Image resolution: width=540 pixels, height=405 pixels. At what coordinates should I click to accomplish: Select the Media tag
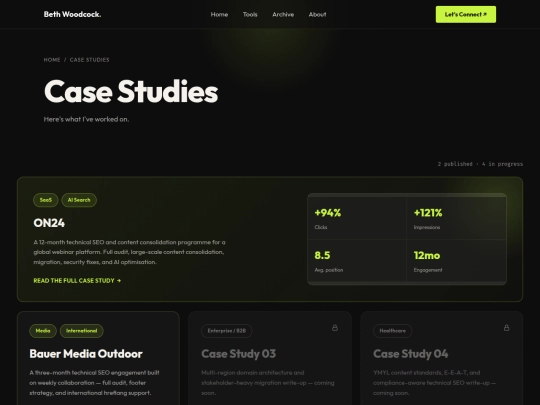coord(43,331)
